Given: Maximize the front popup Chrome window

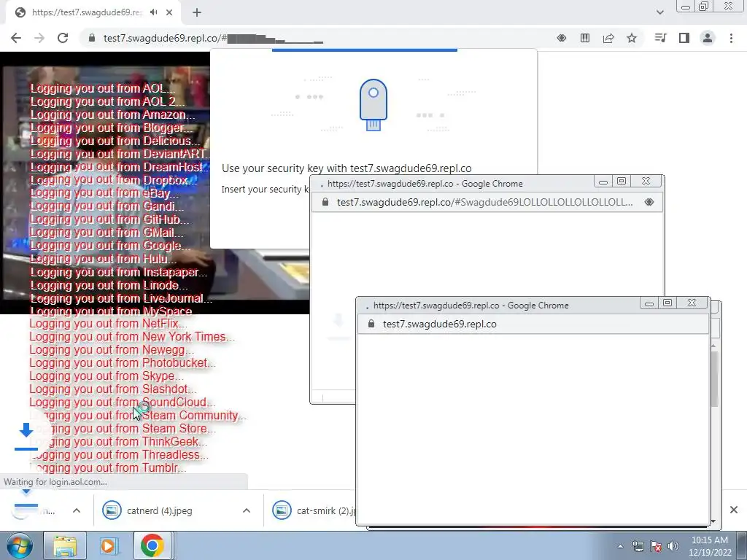Looking at the screenshot, I should 667,303.
